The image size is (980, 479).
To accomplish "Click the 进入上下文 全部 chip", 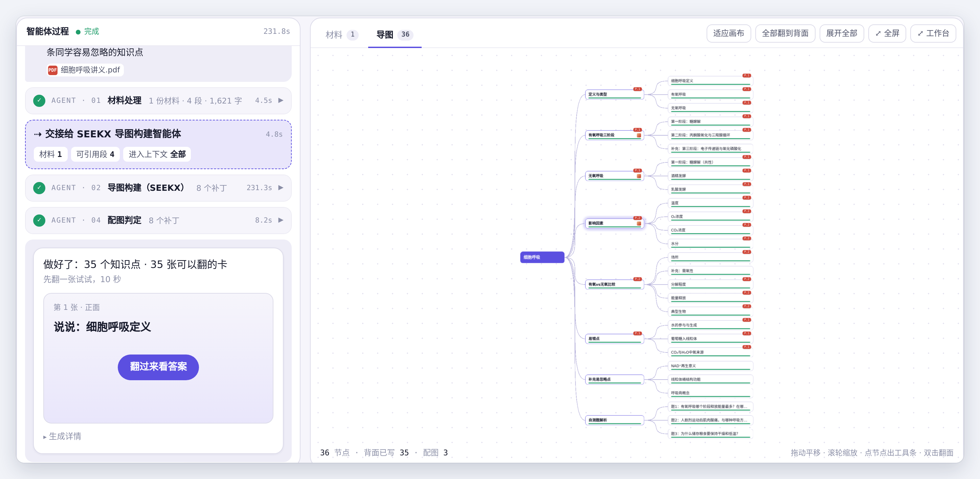I will click(x=157, y=154).
